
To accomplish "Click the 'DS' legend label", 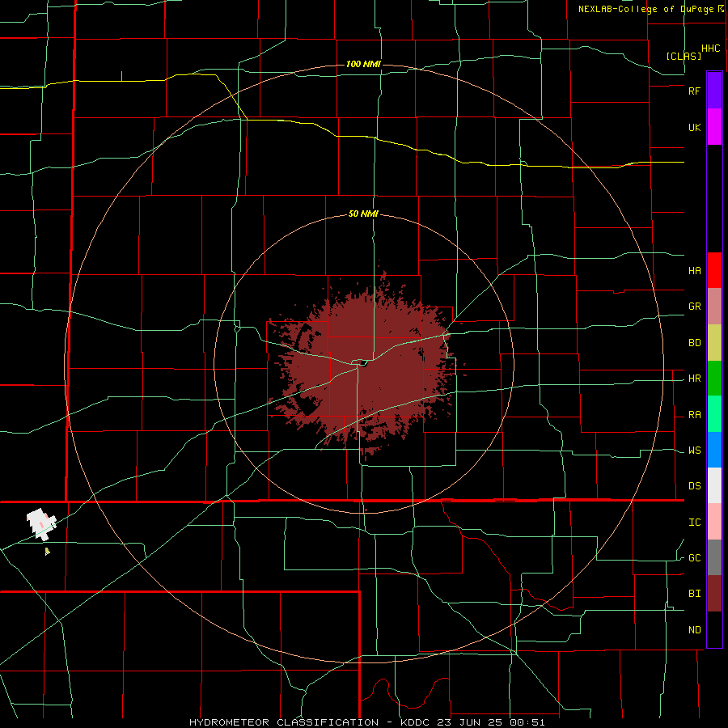I will pyautogui.click(x=695, y=486).
